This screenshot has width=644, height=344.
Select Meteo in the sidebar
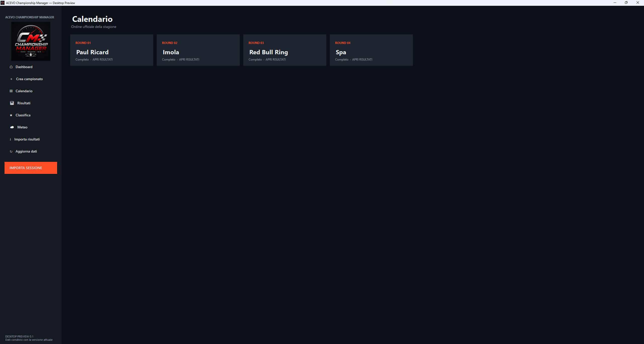pos(31,127)
